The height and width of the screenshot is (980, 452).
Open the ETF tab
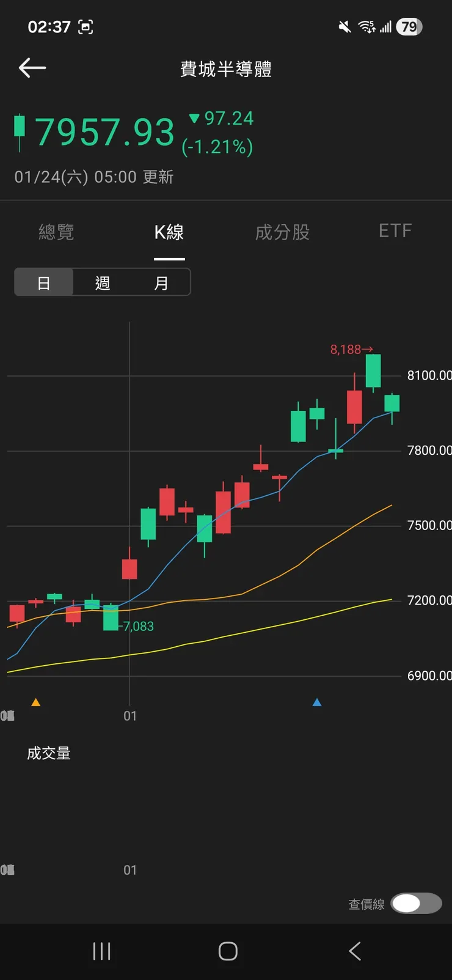coord(395,231)
